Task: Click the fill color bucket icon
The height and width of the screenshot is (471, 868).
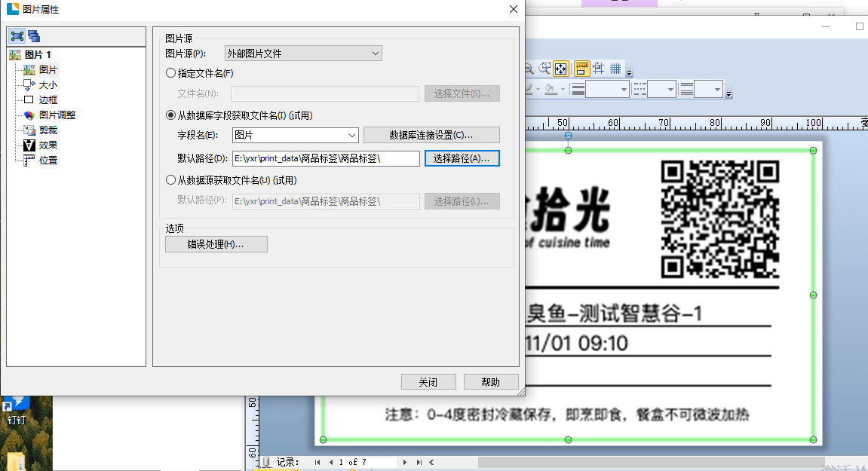Action: (550, 89)
